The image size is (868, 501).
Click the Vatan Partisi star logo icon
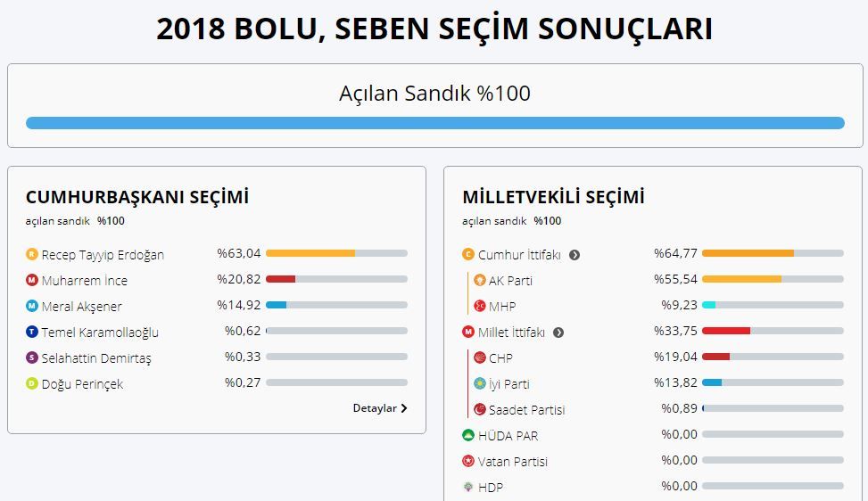pos(468,461)
